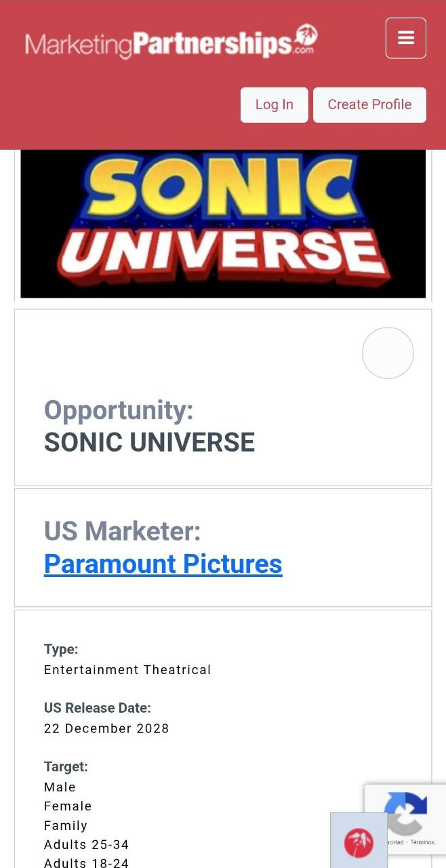446x868 pixels.
Task: Click the 22 December 2028 release date
Action: tap(106, 728)
